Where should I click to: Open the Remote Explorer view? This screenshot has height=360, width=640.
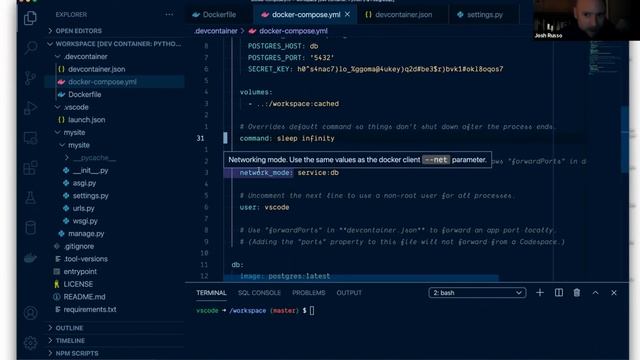30,138
